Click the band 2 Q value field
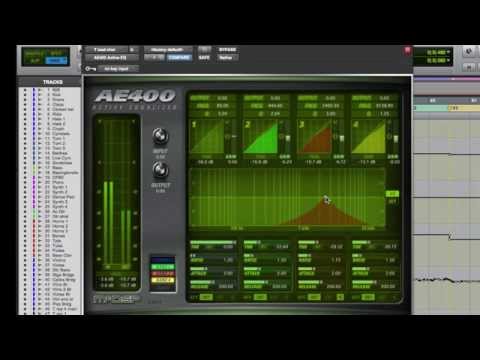The width and height of the screenshot is (480, 360). (275, 114)
